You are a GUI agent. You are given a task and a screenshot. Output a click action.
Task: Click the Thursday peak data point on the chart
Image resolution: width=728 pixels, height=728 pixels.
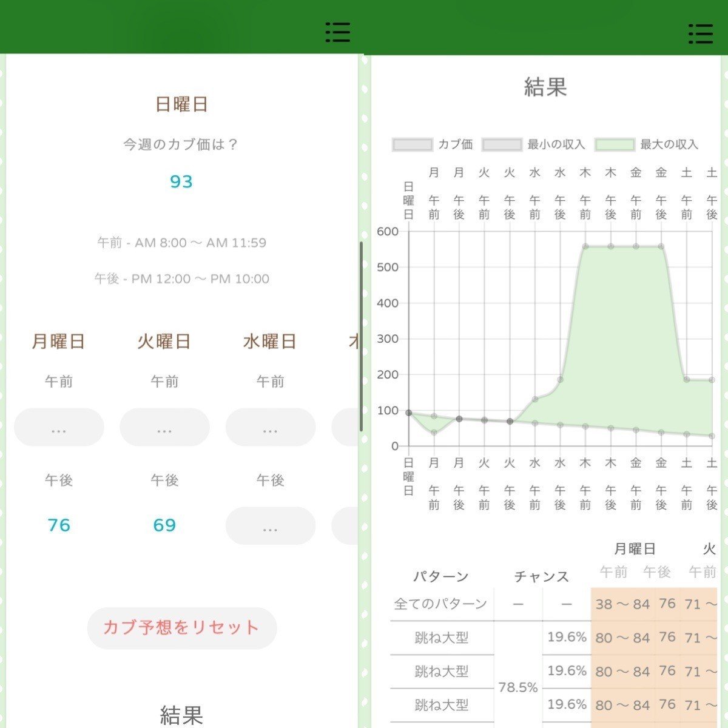pyautogui.click(x=584, y=246)
